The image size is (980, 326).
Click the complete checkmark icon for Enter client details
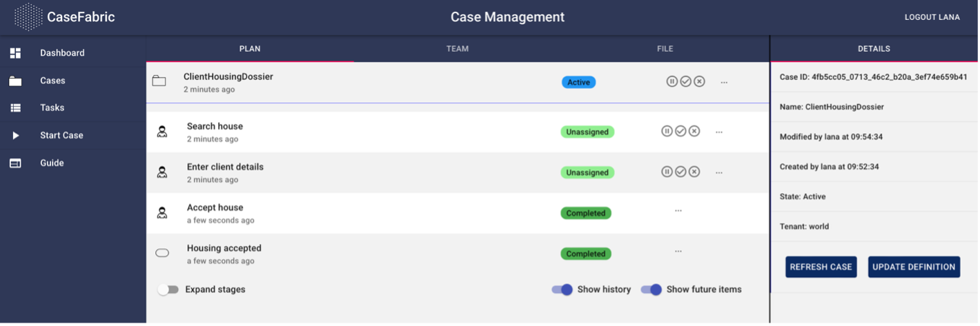point(680,172)
